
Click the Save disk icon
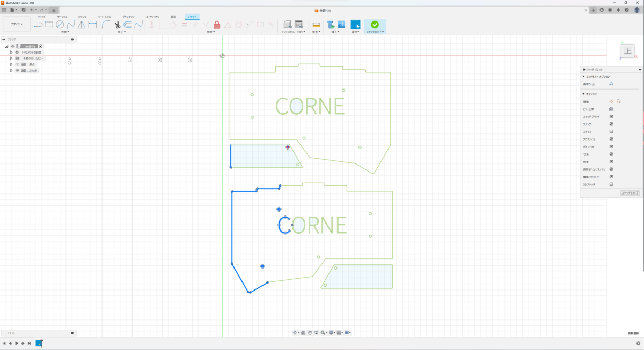pos(23,10)
